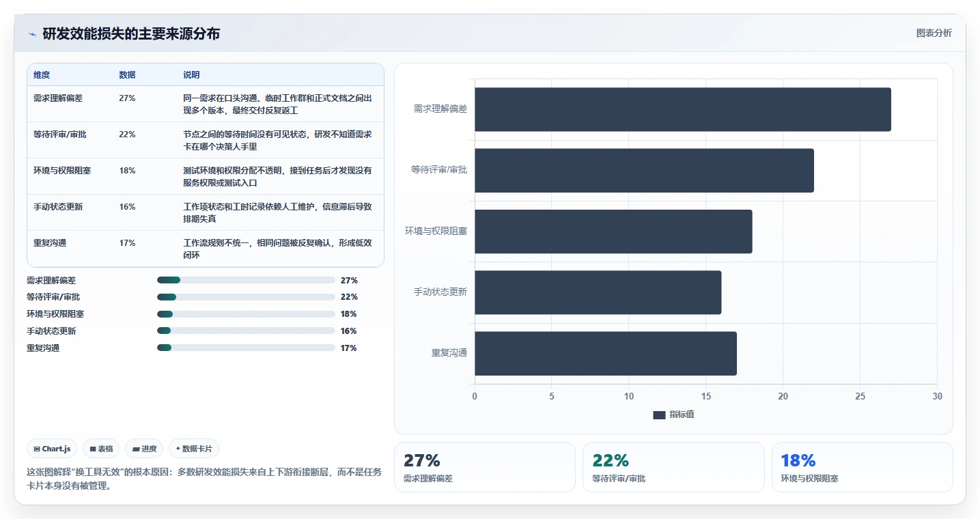Select the 等待评审/审批 cell in the table
Image resolution: width=980 pixels, height=519 pixels.
(60, 135)
